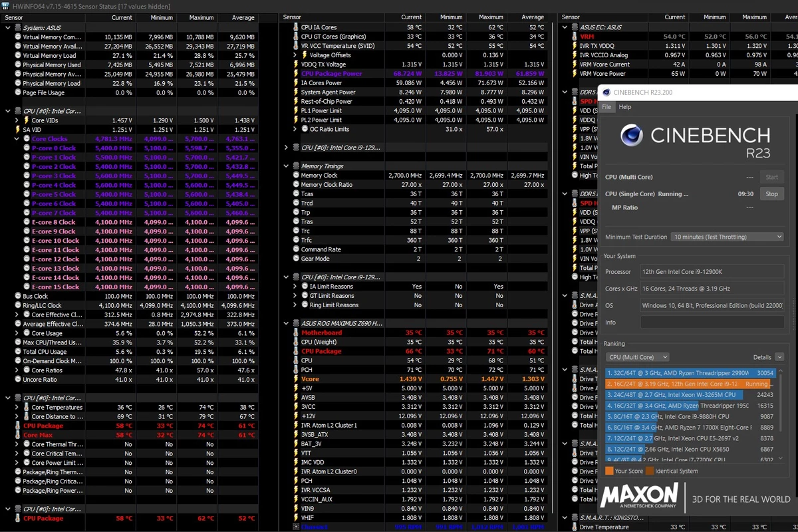
Task: Click the clock icon next to Virtual Memory Load
Action: click(17, 56)
